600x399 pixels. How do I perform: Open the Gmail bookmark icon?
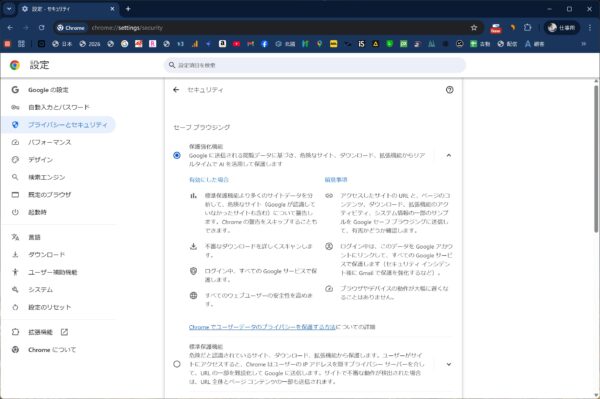[x=251, y=44]
